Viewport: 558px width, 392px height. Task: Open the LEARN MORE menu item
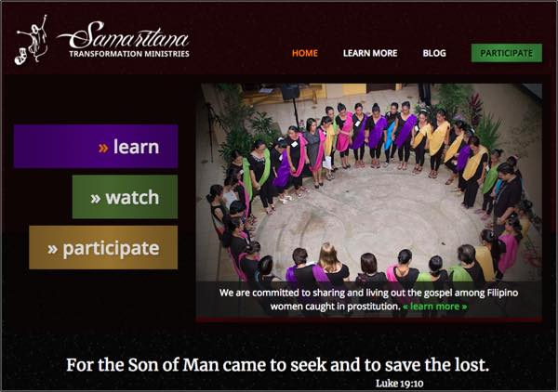(x=370, y=53)
